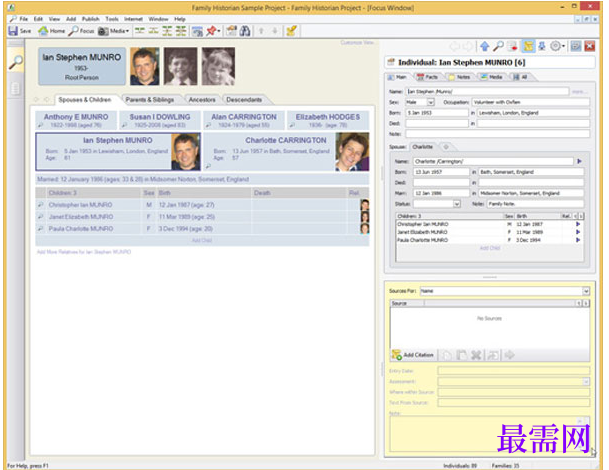Click the Add Citation button
Viewport: 609px width, 470px height.
[x=412, y=355]
